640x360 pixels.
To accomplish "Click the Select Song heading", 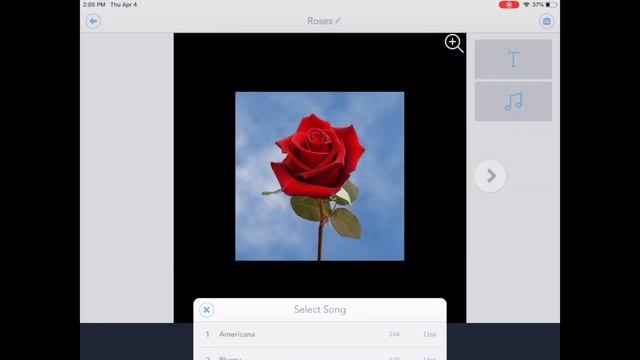I will (x=320, y=309).
